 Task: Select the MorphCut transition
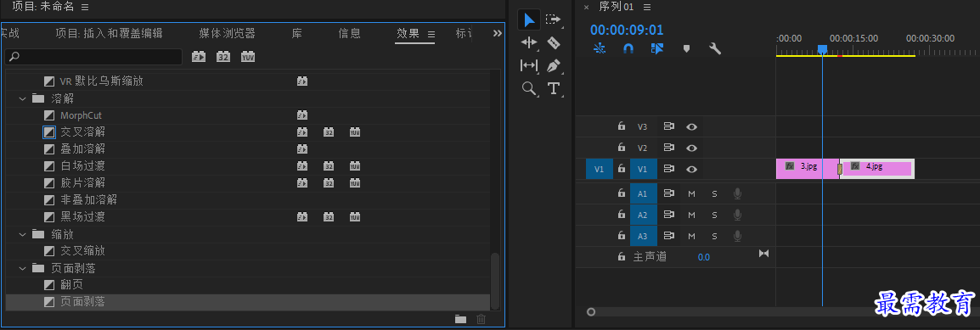81,115
